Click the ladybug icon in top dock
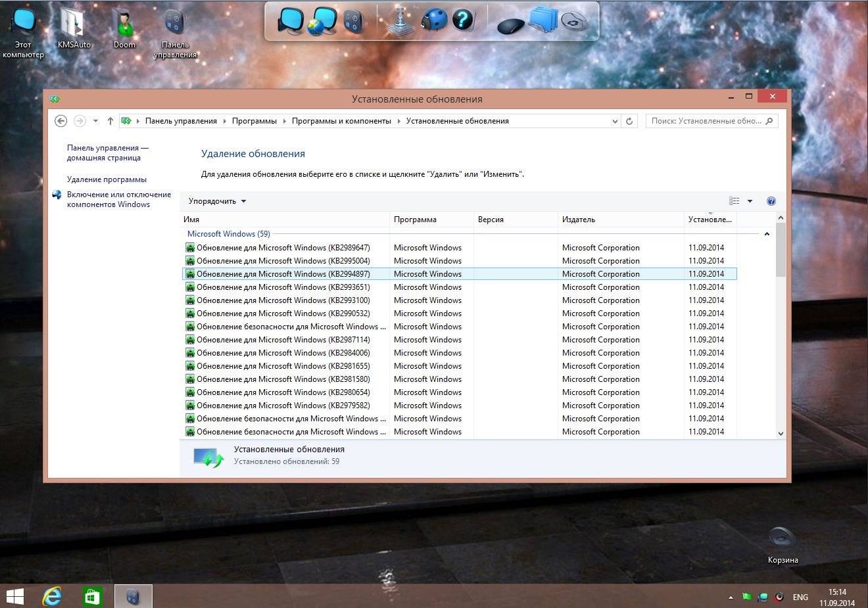 (433, 20)
